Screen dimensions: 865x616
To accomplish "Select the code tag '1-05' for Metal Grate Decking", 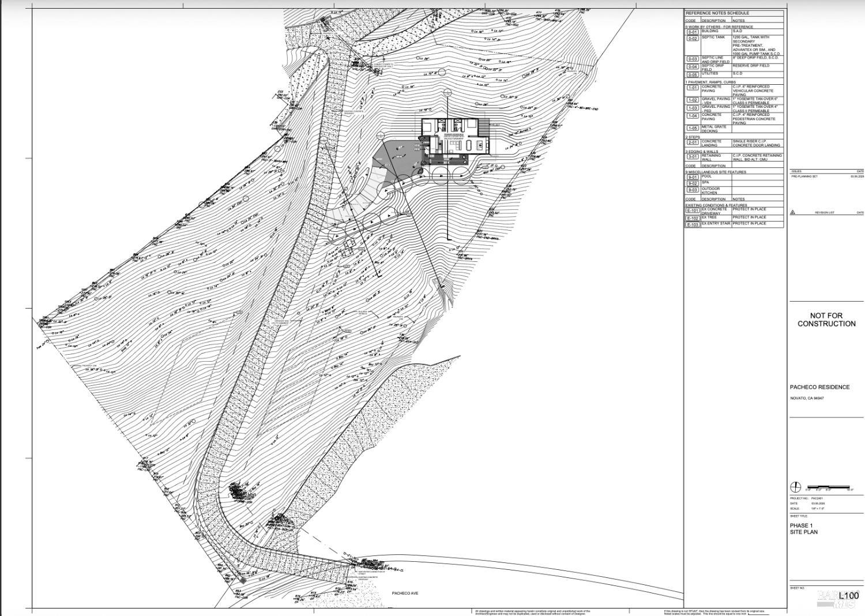I will pos(693,129).
